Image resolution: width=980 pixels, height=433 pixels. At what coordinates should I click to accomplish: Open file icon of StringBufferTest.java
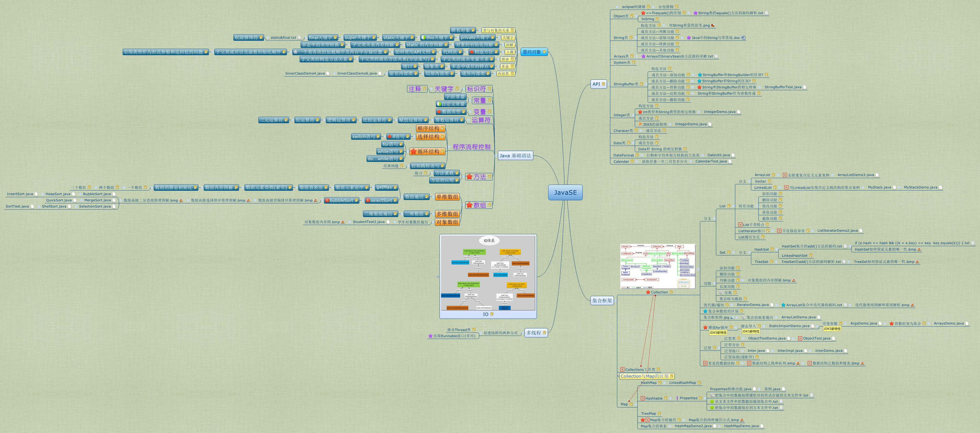tap(805, 87)
